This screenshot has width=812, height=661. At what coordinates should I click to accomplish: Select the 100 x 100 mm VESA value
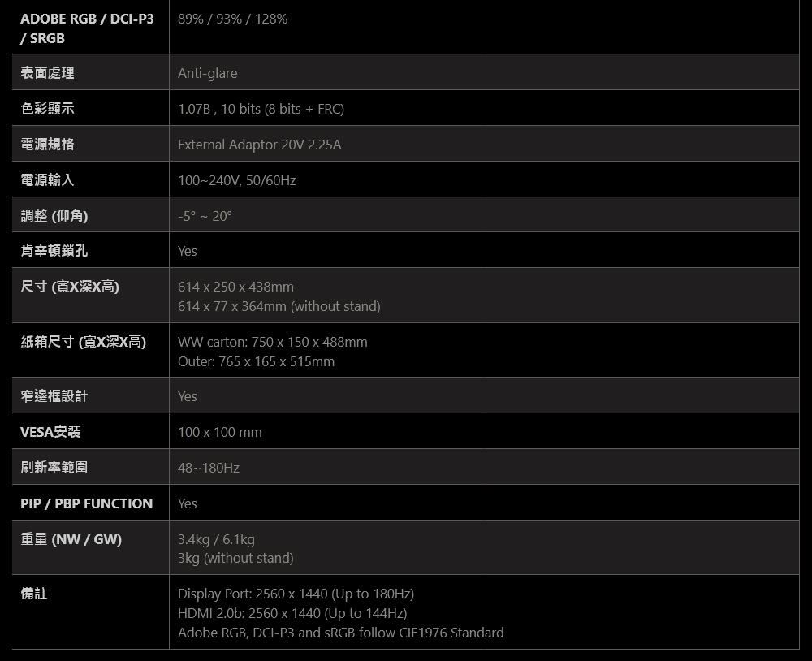tap(219, 433)
